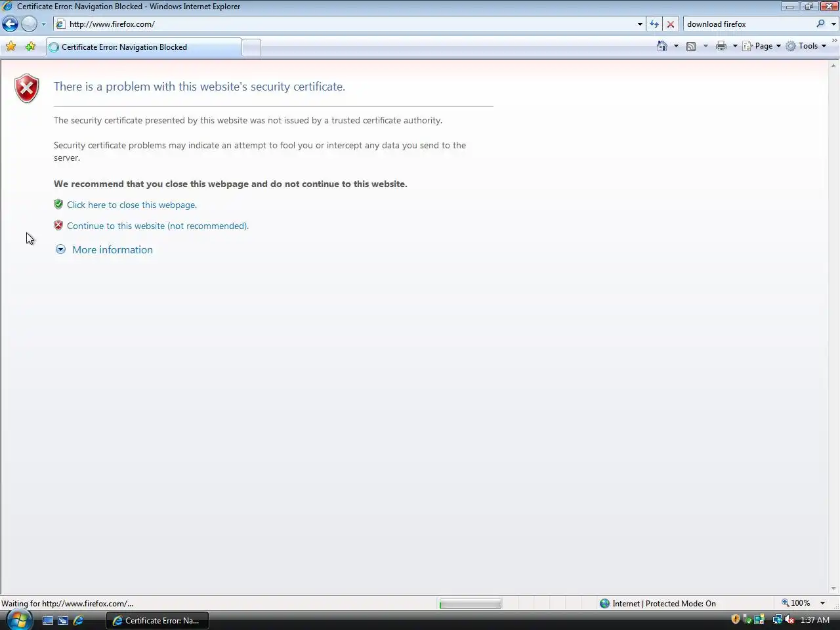Screen dimensions: 840x630
Task: Click the 100% zoom level button
Action: (795, 603)
